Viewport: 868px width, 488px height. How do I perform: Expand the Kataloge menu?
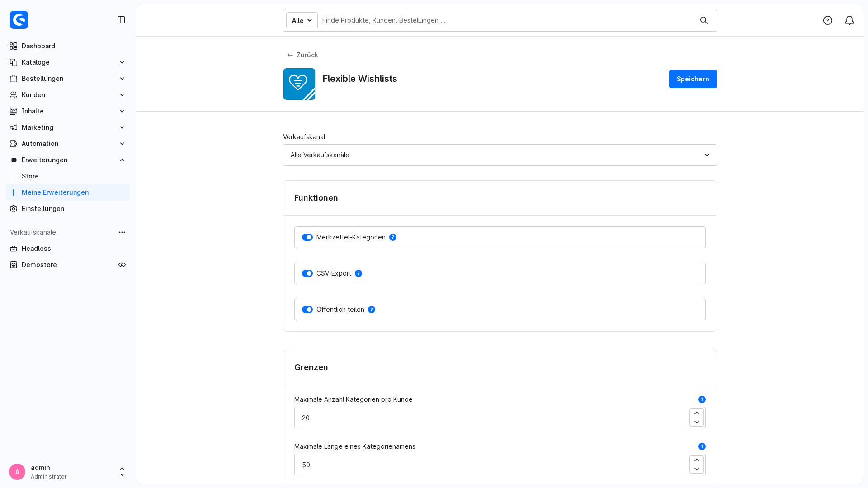68,62
